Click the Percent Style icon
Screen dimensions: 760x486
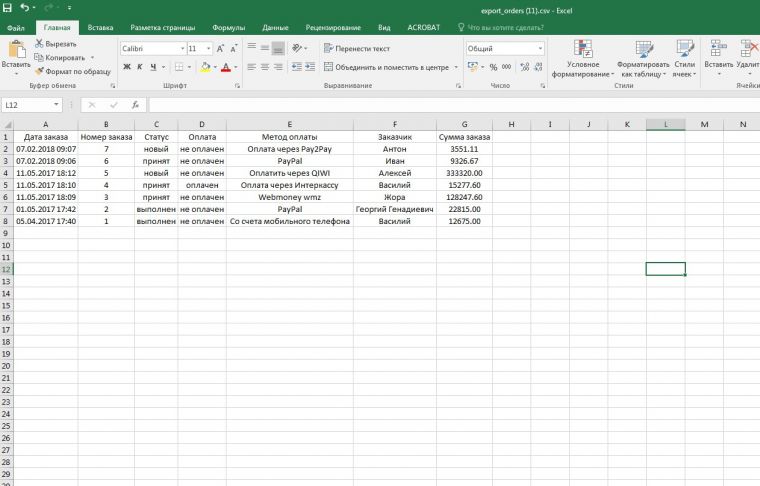pos(493,67)
